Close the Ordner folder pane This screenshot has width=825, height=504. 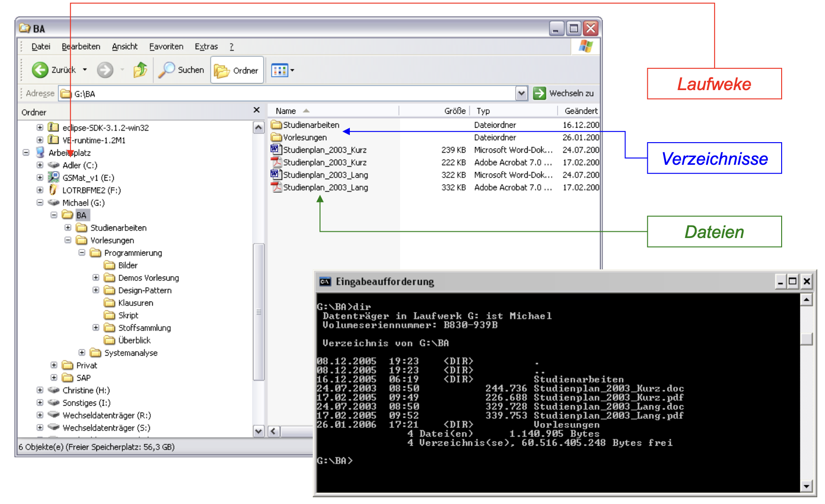[256, 110]
